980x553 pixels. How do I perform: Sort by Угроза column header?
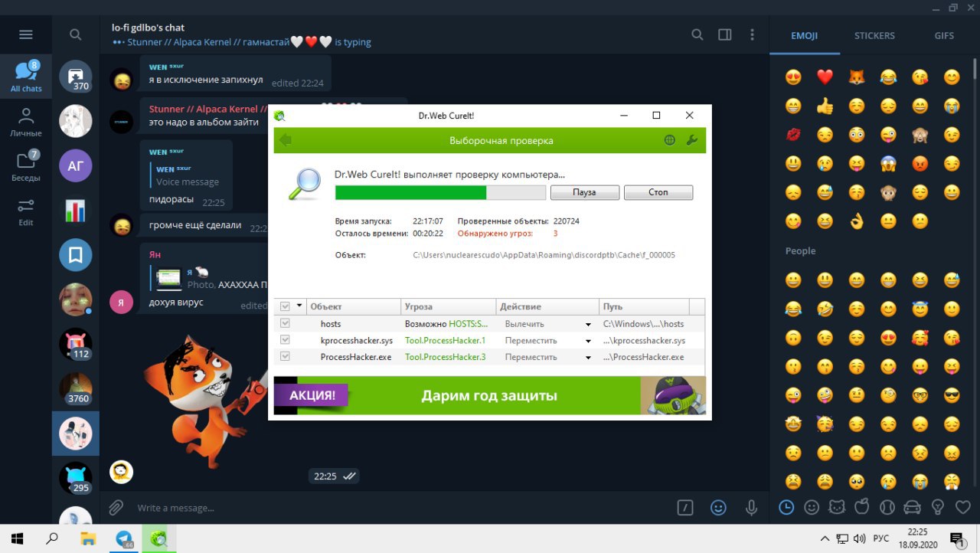[449, 306]
